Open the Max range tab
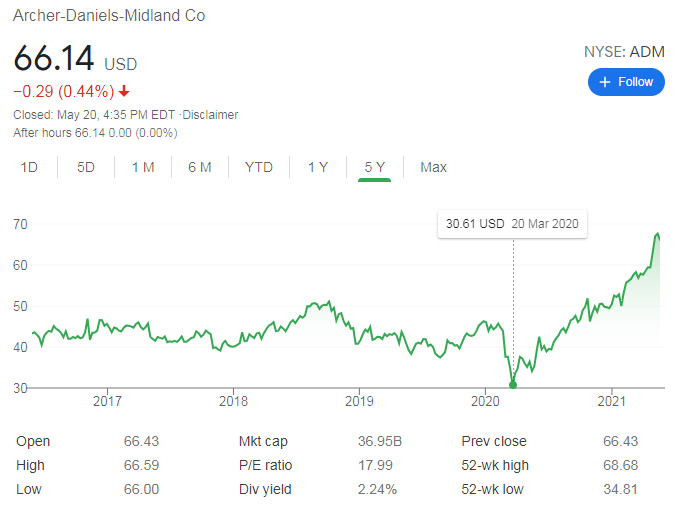The width and height of the screenshot is (679, 512). point(433,167)
